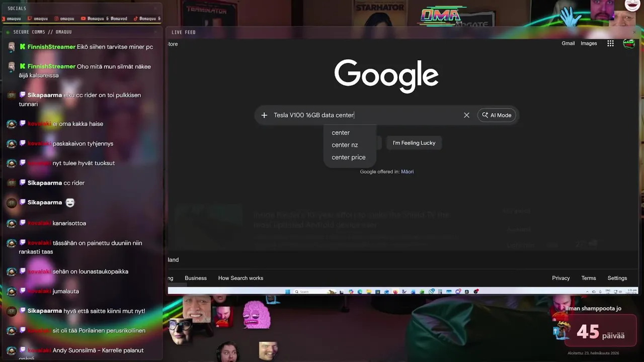Click the LIVE FEED panel label

[x=184, y=32]
